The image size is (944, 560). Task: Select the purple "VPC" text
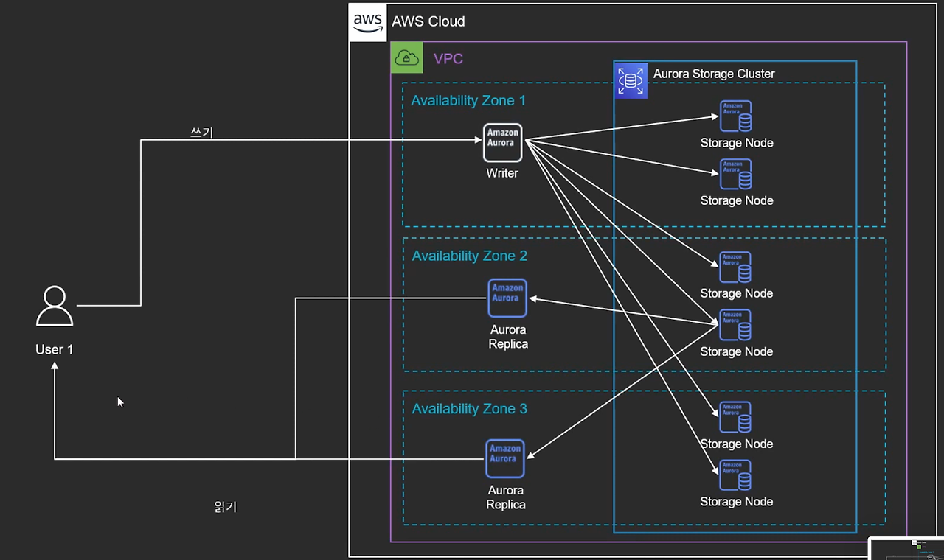coord(448,59)
